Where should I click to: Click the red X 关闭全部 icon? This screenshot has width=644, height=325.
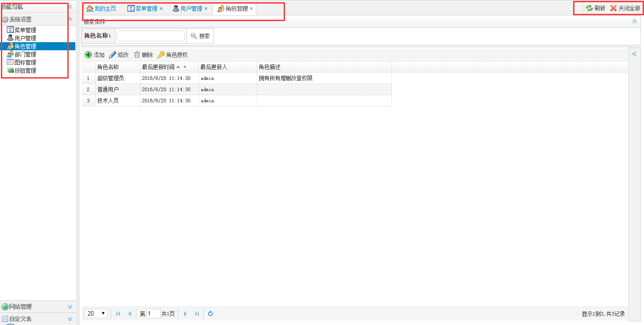[x=613, y=8]
